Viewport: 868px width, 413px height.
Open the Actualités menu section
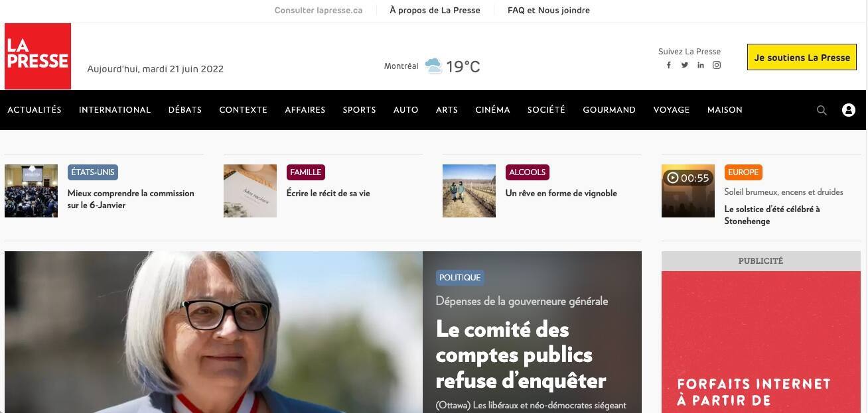pyautogui.click(x=35, y=110)
